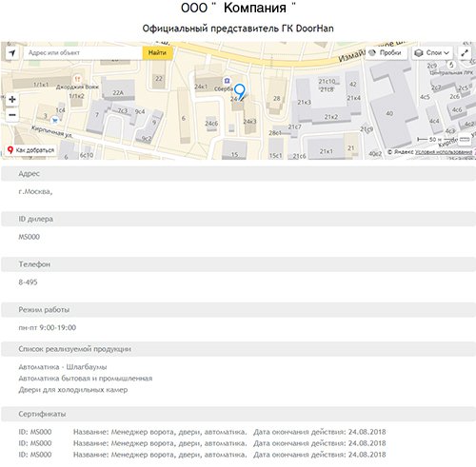The height and width of the screenshot is (467, 476).
Task: Click the Адрес section header
Action: pyautogui.click(x=238, y=174)
